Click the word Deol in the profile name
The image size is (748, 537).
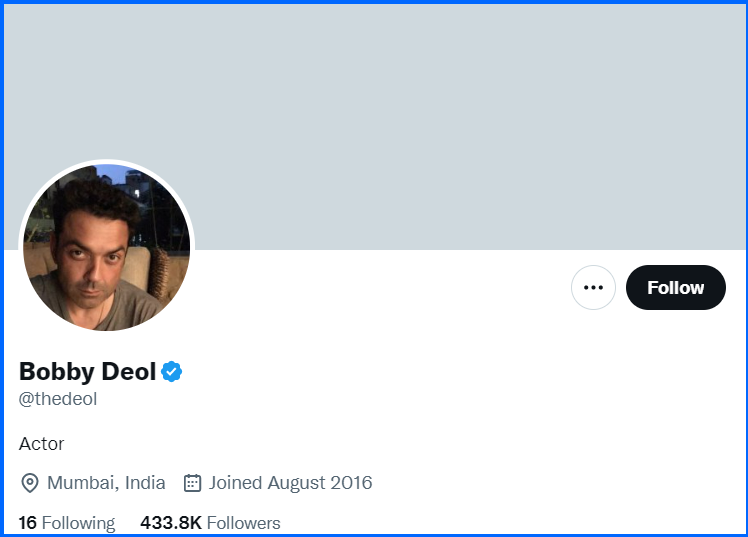tap(129, 372)
